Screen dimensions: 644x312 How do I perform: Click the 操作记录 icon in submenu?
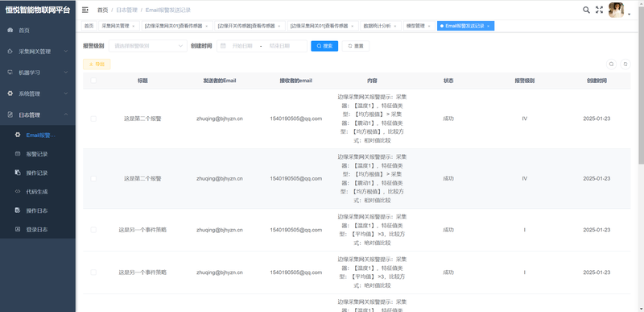click(18, 173)
